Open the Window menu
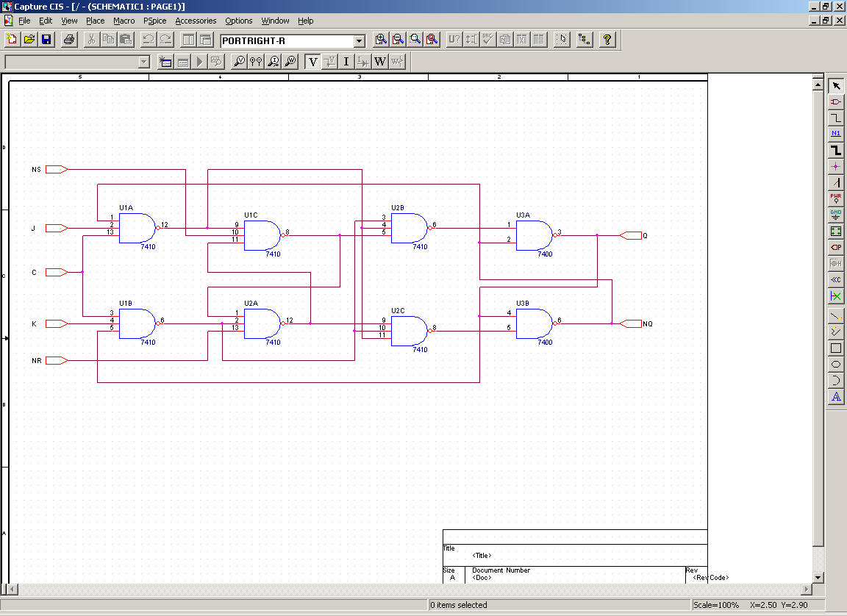This screenshot has width=847, height=616. 275,21
